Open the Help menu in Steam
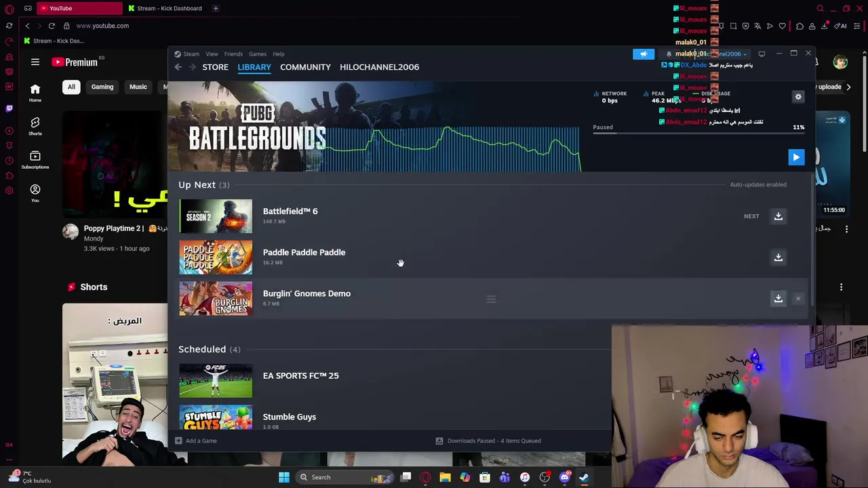The width and height of the screenshot is (868, 488). click(278, 54)
